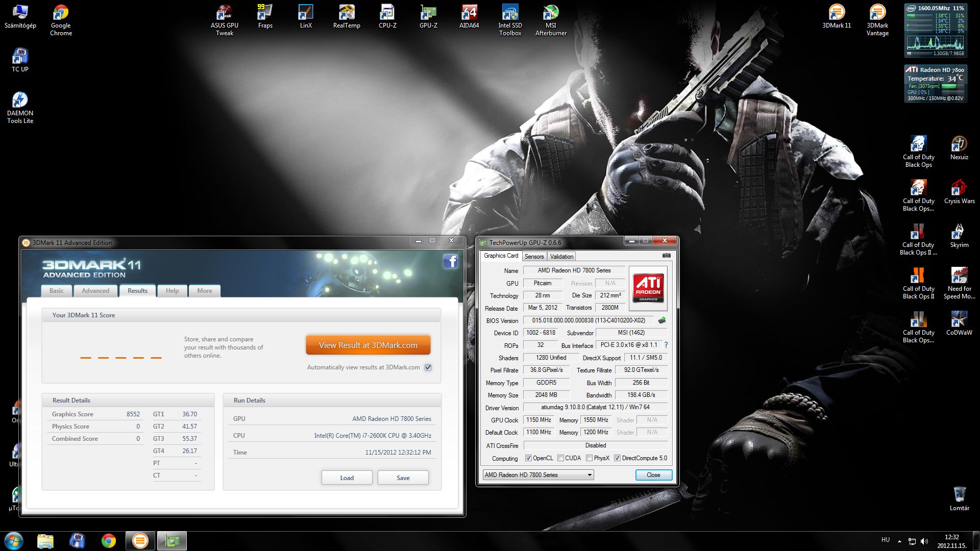Launch DAEMON Tools Lite from the desktop

pos(20,108)
